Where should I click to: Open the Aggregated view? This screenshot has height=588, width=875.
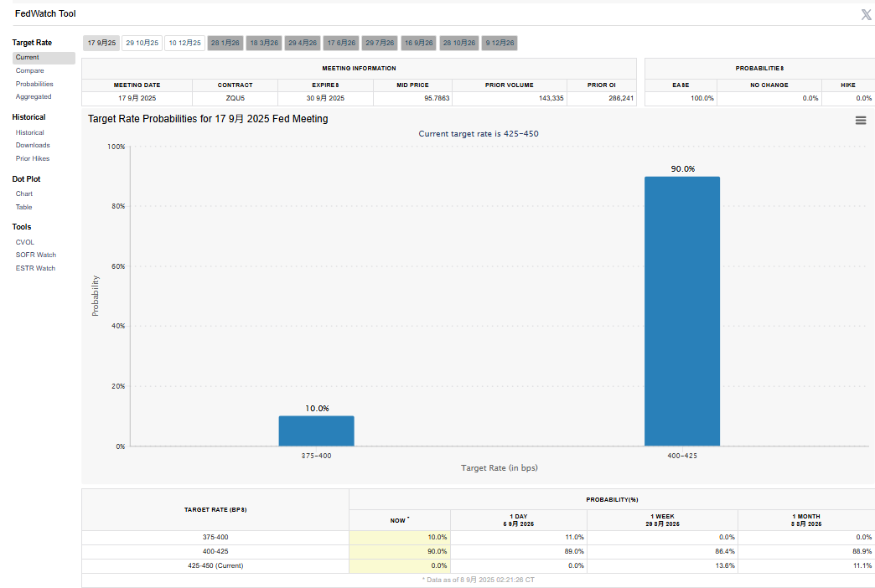pos(34,97)
